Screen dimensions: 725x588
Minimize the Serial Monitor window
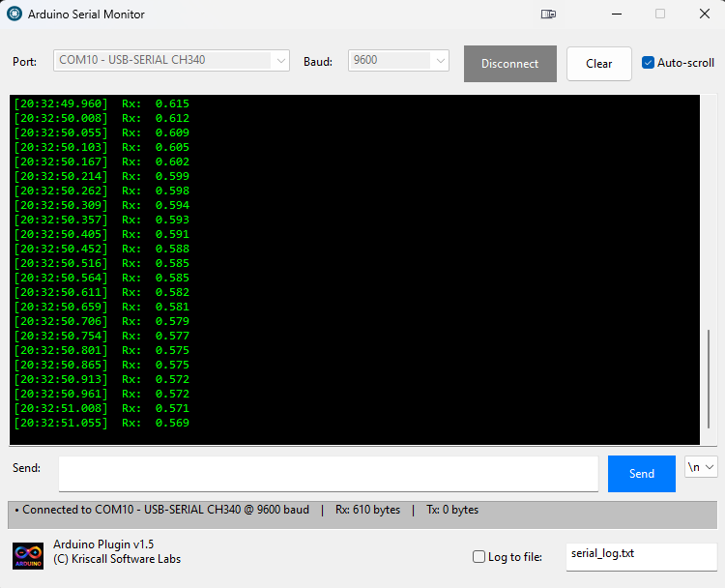tap(616, 15)
